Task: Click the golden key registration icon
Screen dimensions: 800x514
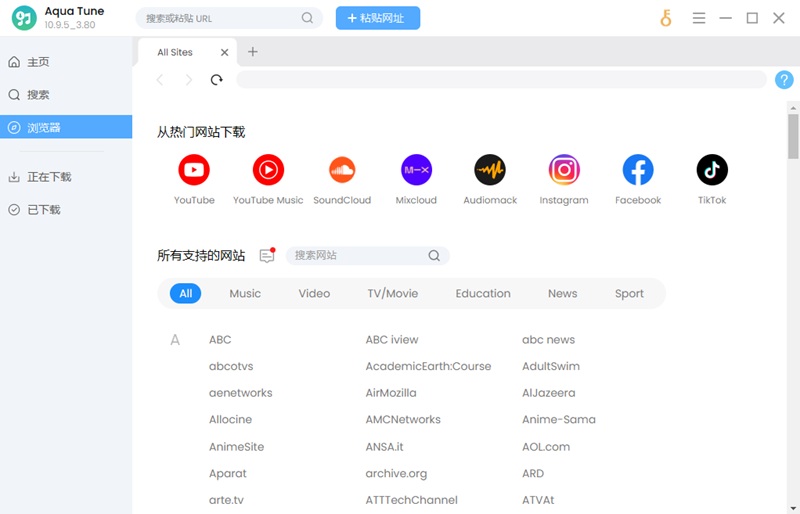Action: click(666, 18)
